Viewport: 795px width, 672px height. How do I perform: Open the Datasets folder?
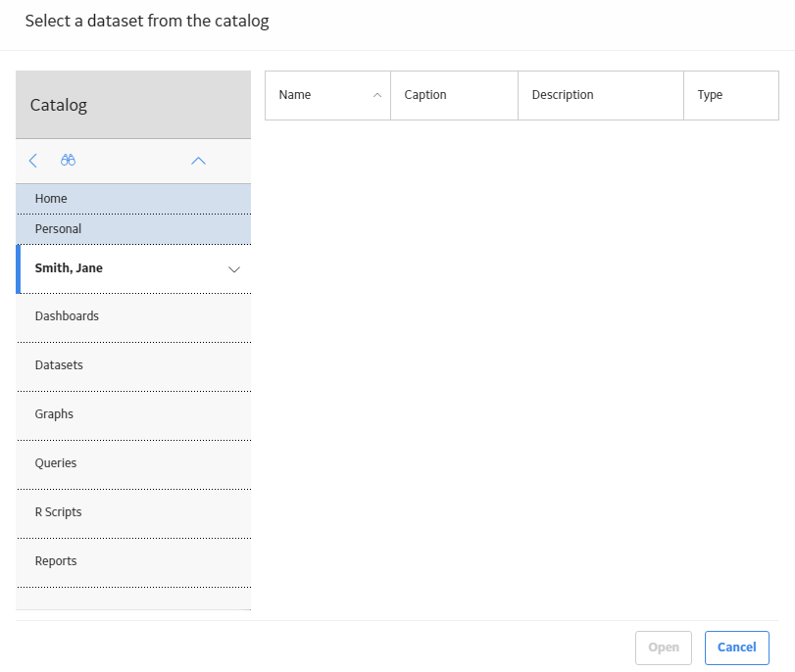133,366
